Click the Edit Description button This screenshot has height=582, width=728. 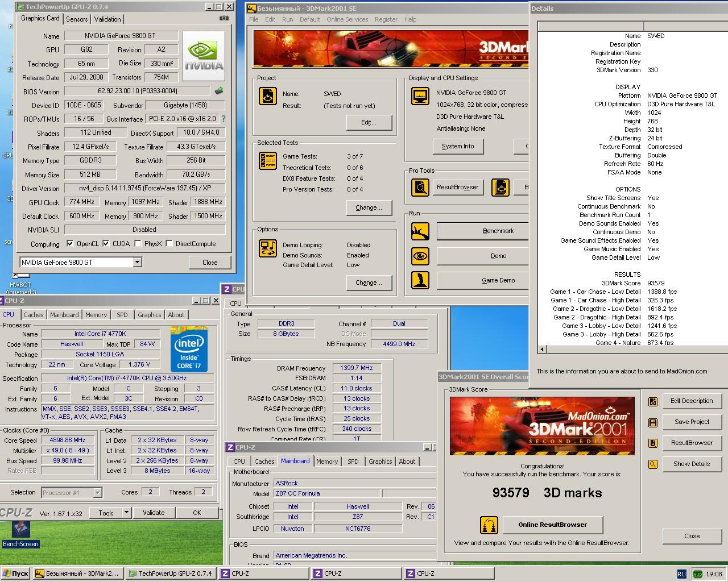pos(692,401)
